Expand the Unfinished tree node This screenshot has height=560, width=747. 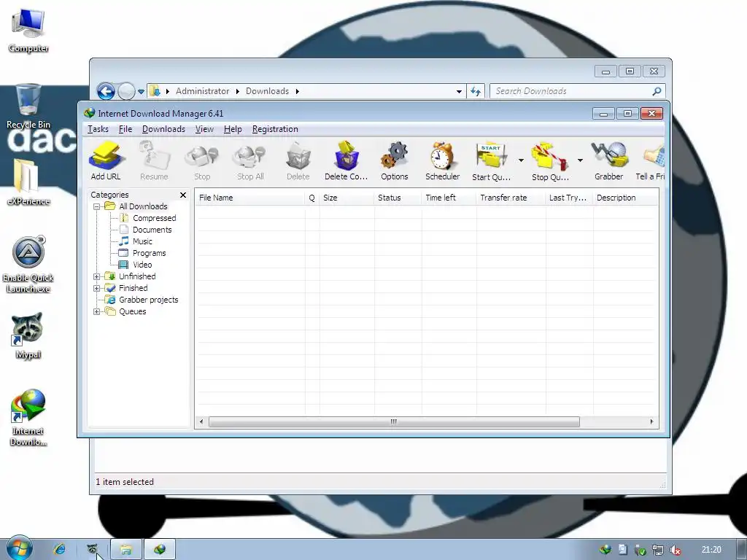[x=97, y=276]
